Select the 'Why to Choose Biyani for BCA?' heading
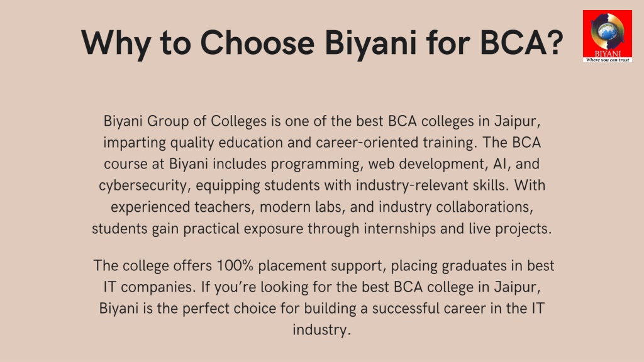This screenshot has height=362, width=644. click(x=322, y=43)
